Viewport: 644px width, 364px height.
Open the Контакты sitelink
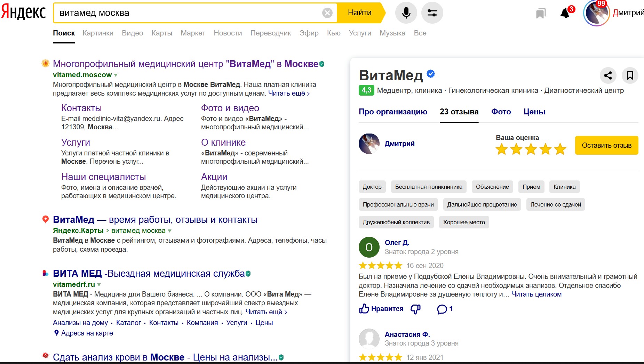[x=81, y=108]
